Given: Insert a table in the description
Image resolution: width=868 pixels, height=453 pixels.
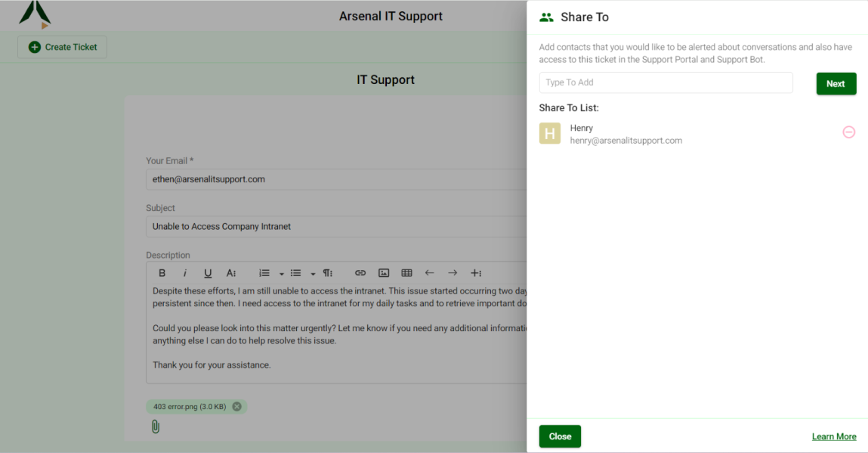Looking at the screenshot, I should (x=406, y=273).
